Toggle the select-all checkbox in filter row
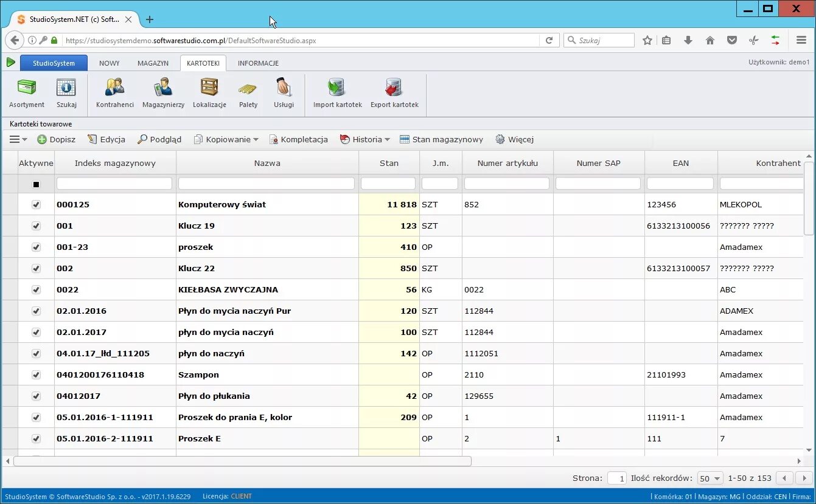816x504 pixels. coord(36,184)
